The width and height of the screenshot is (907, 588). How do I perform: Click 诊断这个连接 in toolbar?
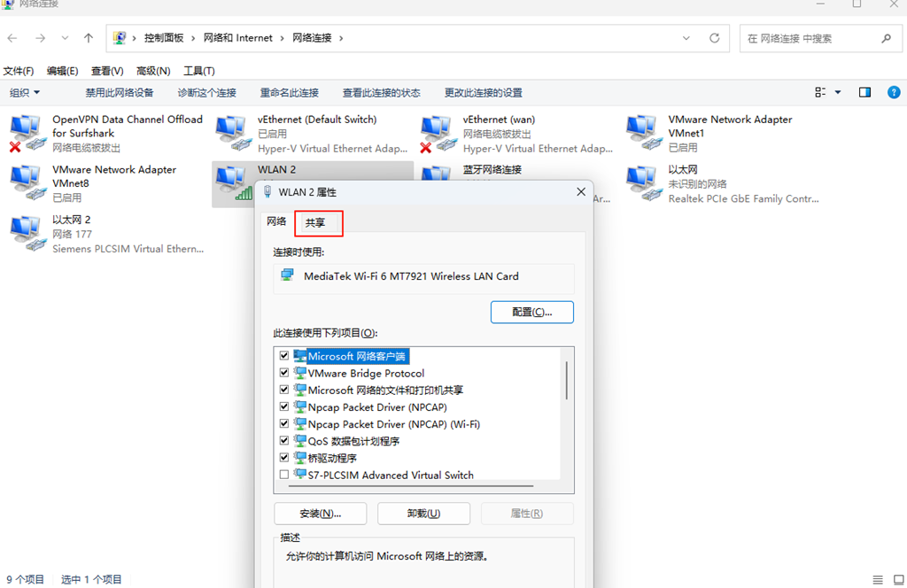click(x=207, y=92)
